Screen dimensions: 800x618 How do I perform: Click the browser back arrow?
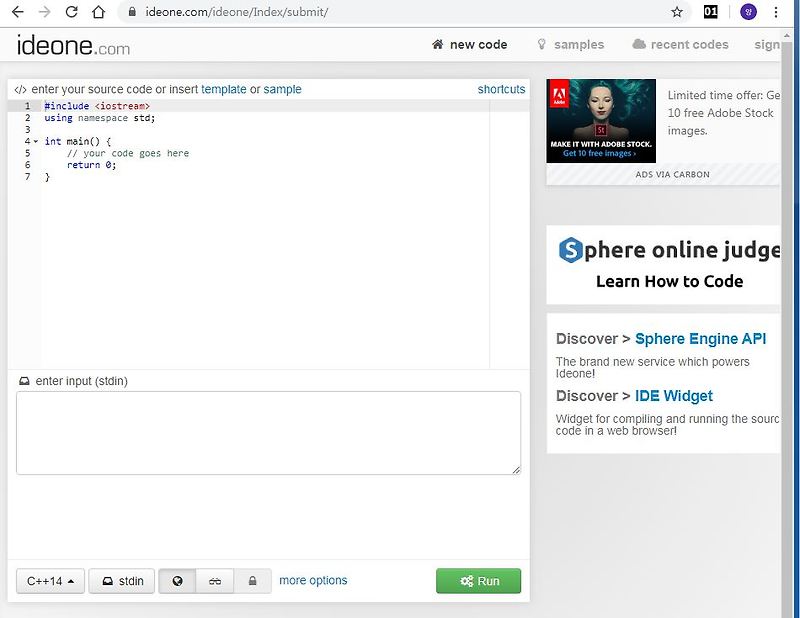pos(18,12)
